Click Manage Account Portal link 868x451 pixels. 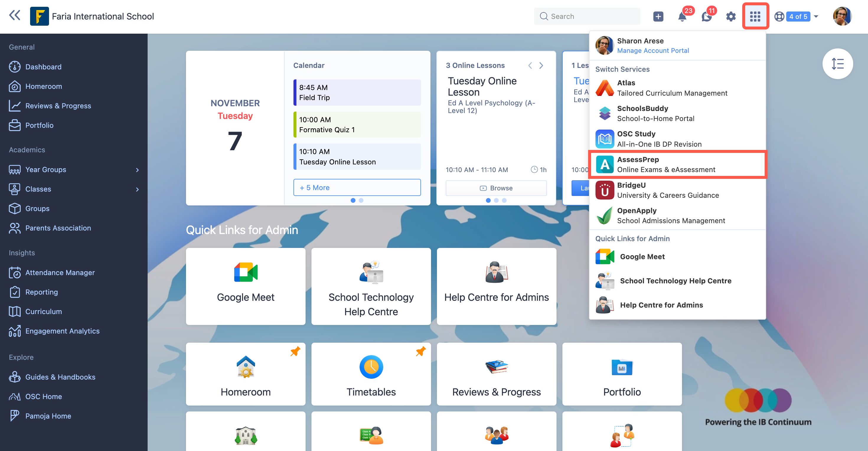click(653, 50)
